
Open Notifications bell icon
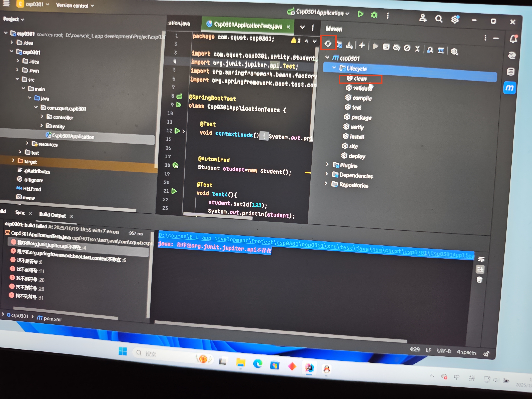513,39
